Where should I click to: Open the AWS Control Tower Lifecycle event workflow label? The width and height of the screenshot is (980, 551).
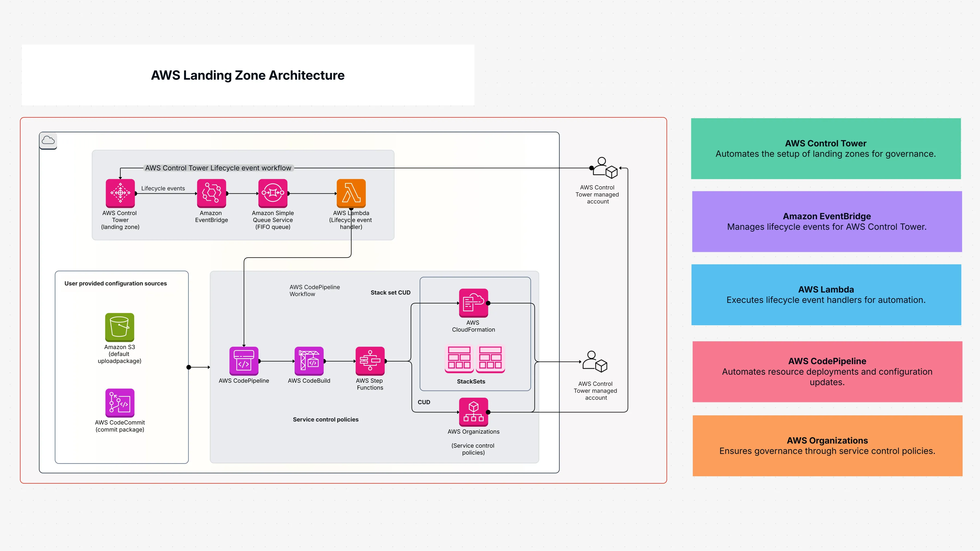[218, 168]
